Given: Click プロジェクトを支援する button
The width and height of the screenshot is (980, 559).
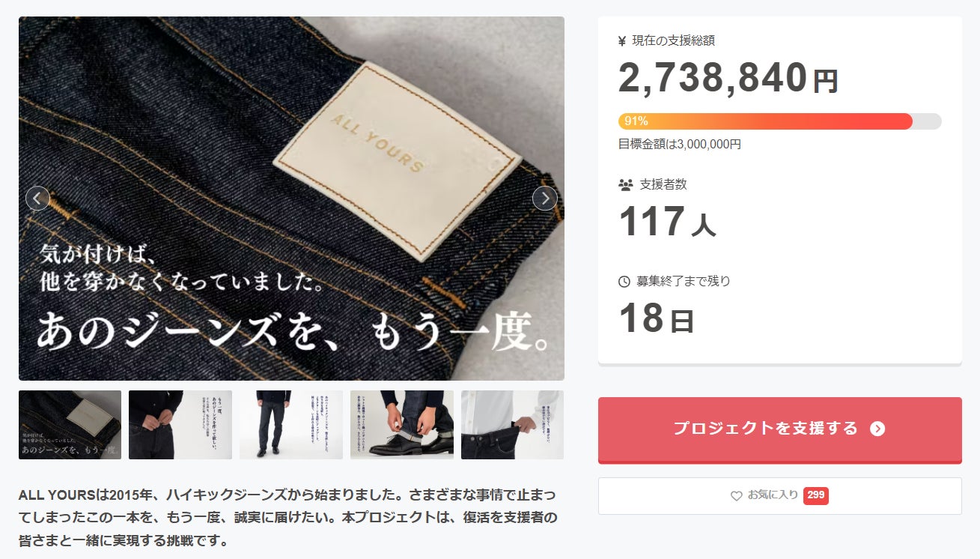Looking at the screenshot, I should click(780, 429).
